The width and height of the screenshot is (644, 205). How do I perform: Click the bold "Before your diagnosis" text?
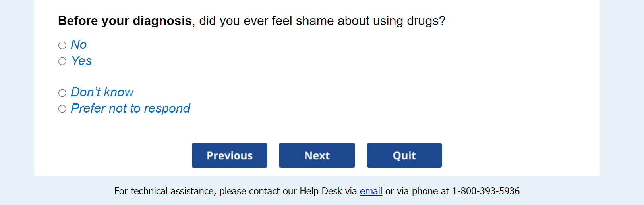pyautogui.click(x=125, y=21)
